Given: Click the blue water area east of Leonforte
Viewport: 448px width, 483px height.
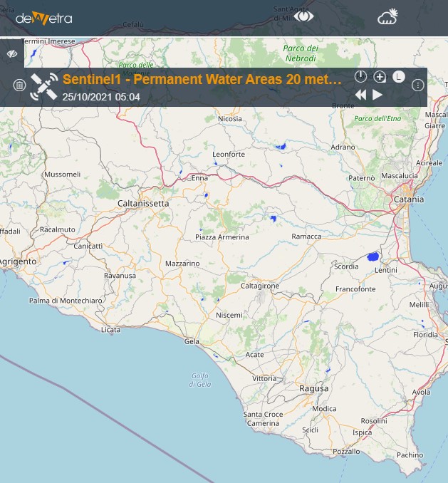Looking at the screenshot, I should point(281,146).
